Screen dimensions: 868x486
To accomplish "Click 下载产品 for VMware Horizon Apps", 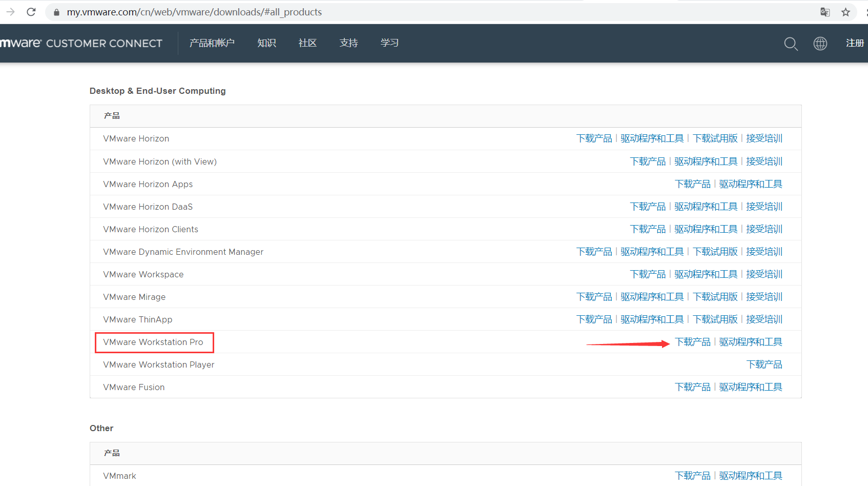I will click(693, 184).
